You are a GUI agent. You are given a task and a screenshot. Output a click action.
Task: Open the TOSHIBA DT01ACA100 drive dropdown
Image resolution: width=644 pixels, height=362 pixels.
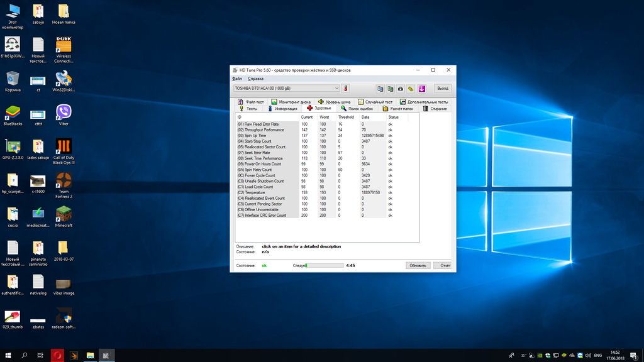click(x=287, y=88)
